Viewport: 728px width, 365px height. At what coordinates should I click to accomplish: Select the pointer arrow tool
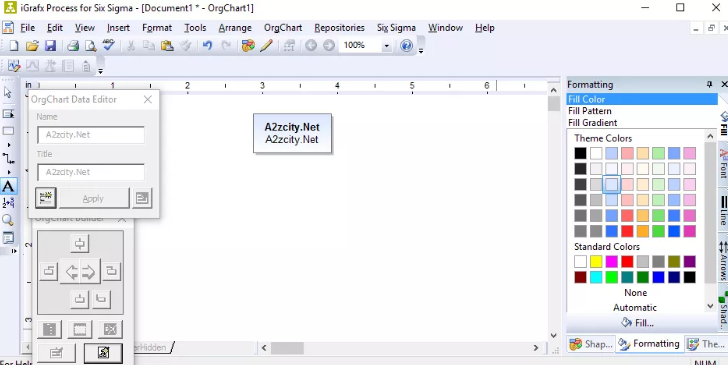8,92
